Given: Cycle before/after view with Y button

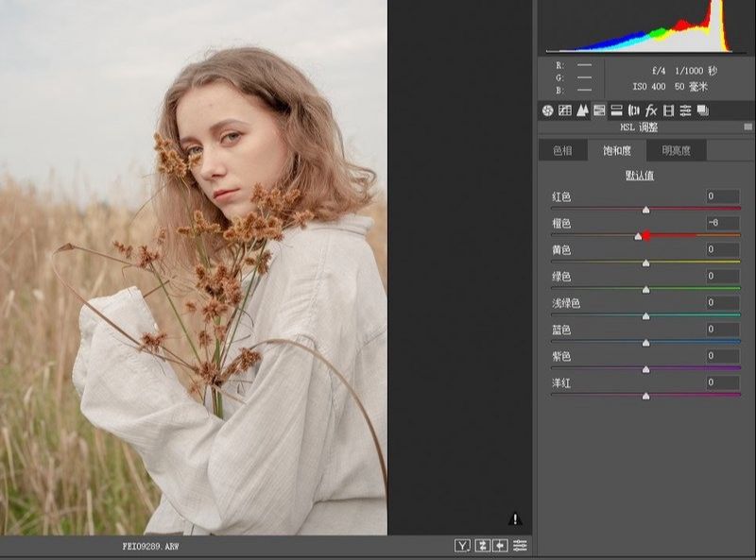Looking at the screenshot, I should [462, 546].
